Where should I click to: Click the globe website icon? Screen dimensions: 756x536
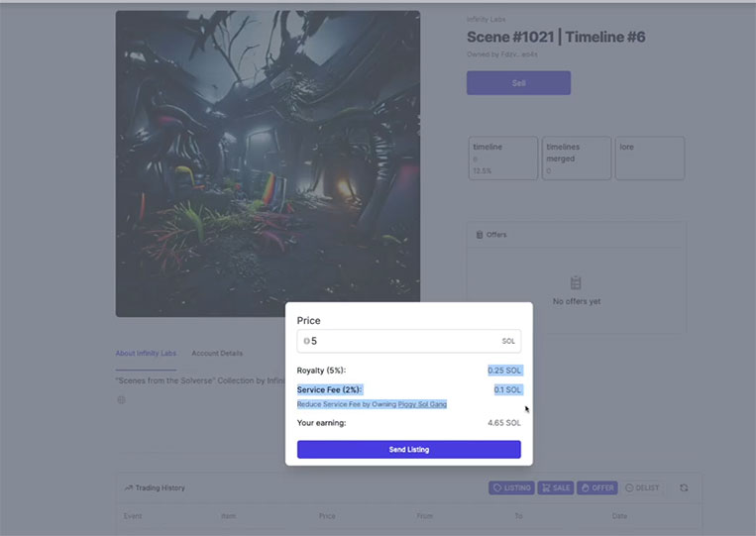122,399
